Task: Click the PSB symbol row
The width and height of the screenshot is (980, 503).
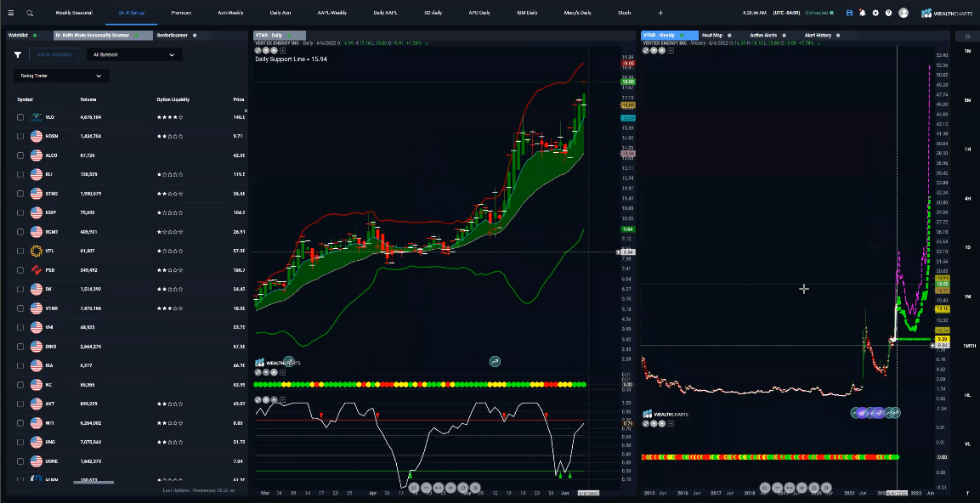Action: click(x=127, y=270)
